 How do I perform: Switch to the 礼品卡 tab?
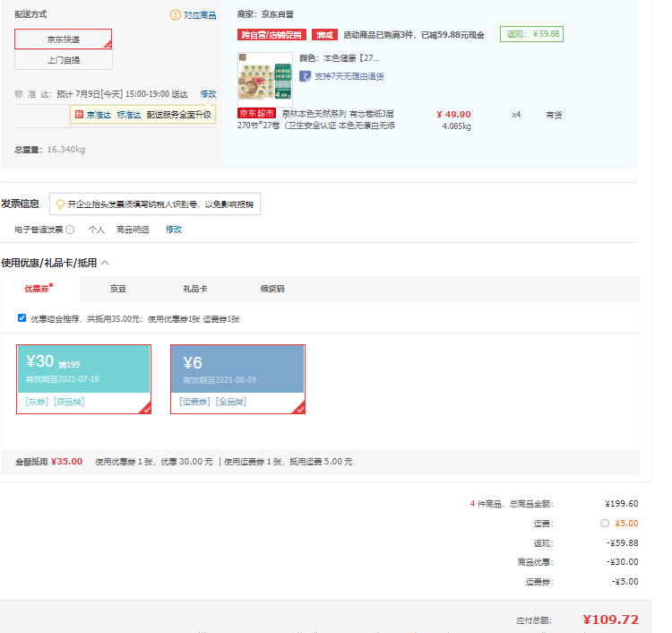tap(195, 289)
